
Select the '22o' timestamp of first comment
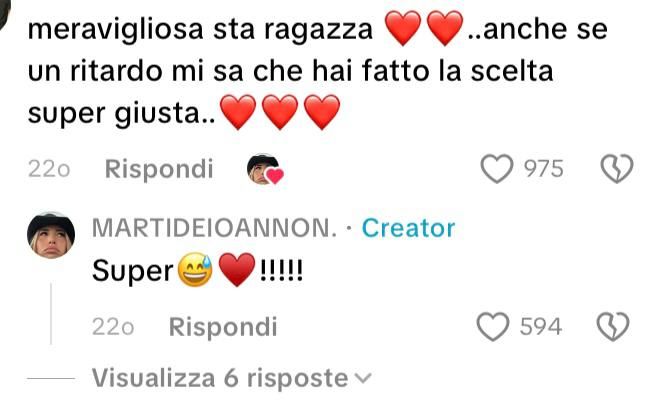(x=49, y=170)
